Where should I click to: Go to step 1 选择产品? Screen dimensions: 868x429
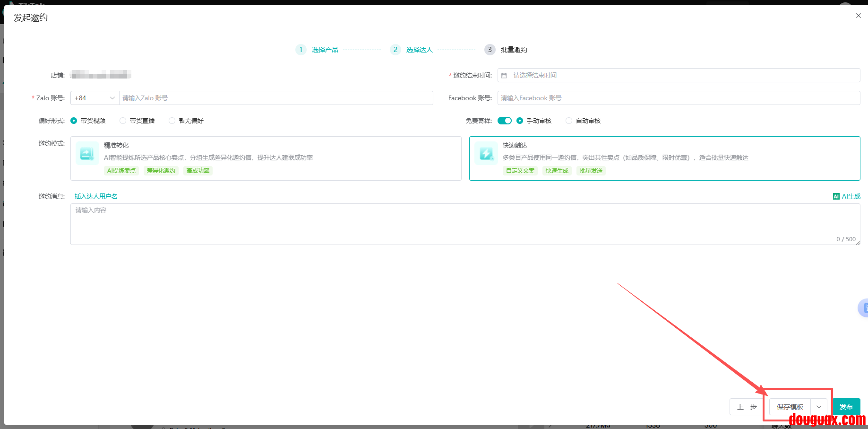325,50
